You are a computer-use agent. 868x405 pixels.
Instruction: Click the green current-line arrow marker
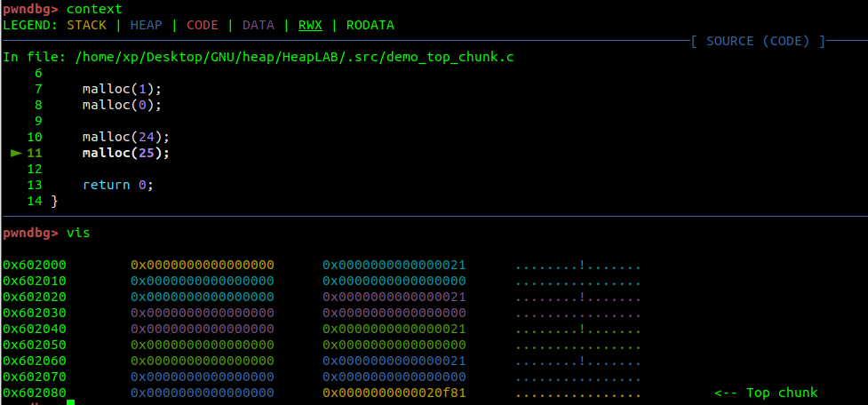(16, 153)
